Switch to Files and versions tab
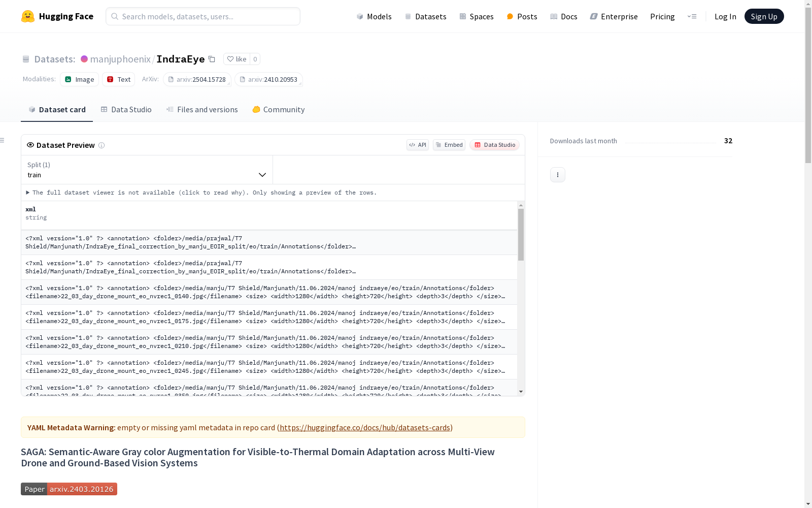This screenshot has width=812, height=508. (202, 110)
